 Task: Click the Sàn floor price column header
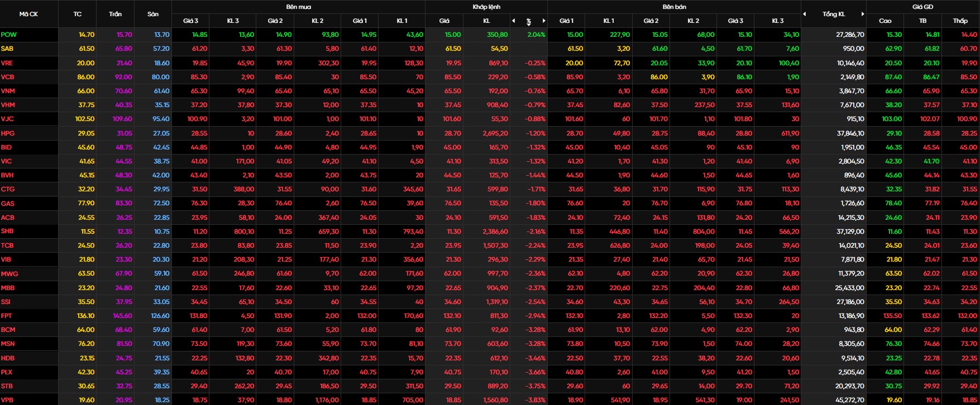(x=153, y=14)
